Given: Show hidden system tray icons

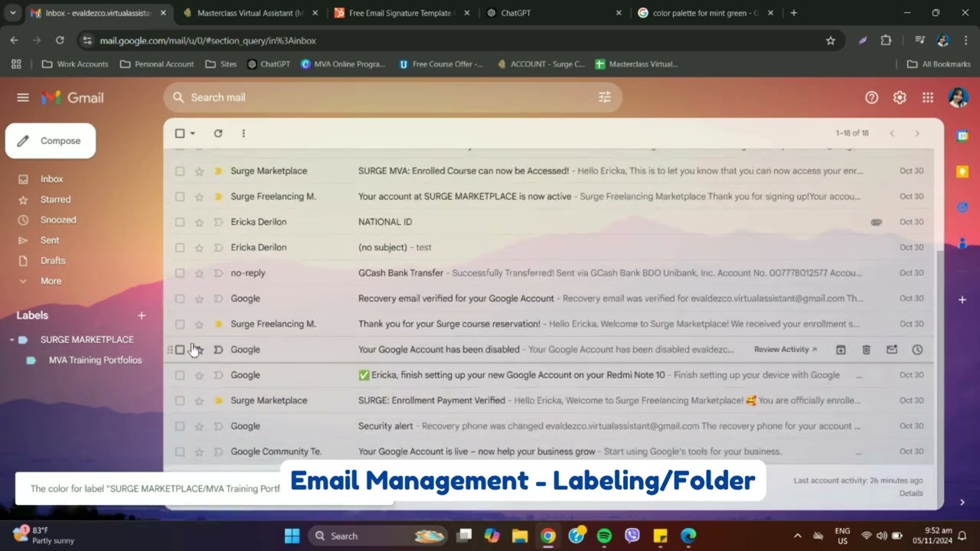Looking at the screenshot, I should (797, 536).
